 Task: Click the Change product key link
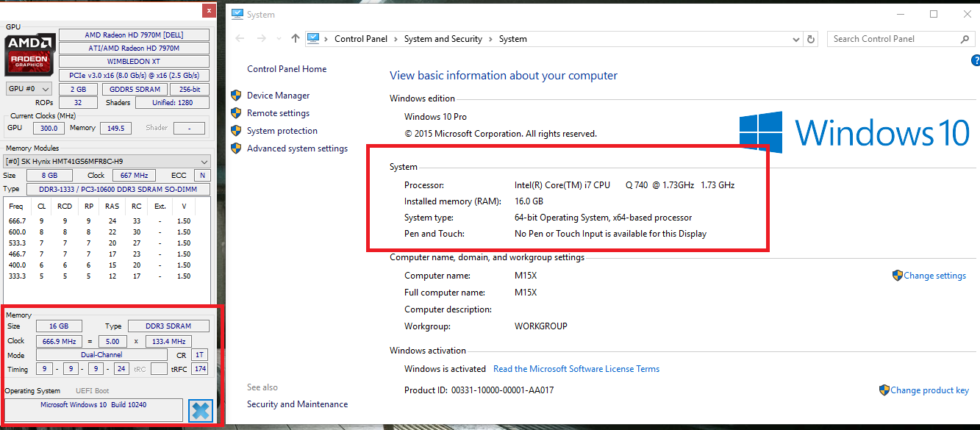coord(929,390)
